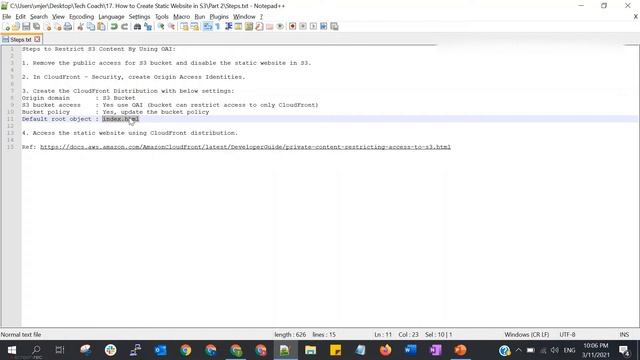The image size is (640, 360).
Task: Click the Replace toolbar icon
Action: coord(148,27)
